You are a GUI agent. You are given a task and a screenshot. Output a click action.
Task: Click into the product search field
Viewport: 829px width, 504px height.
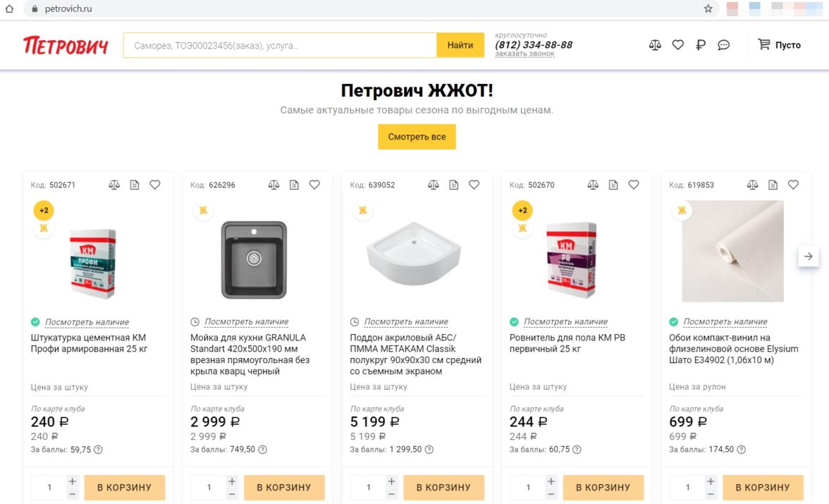(280, 45)
